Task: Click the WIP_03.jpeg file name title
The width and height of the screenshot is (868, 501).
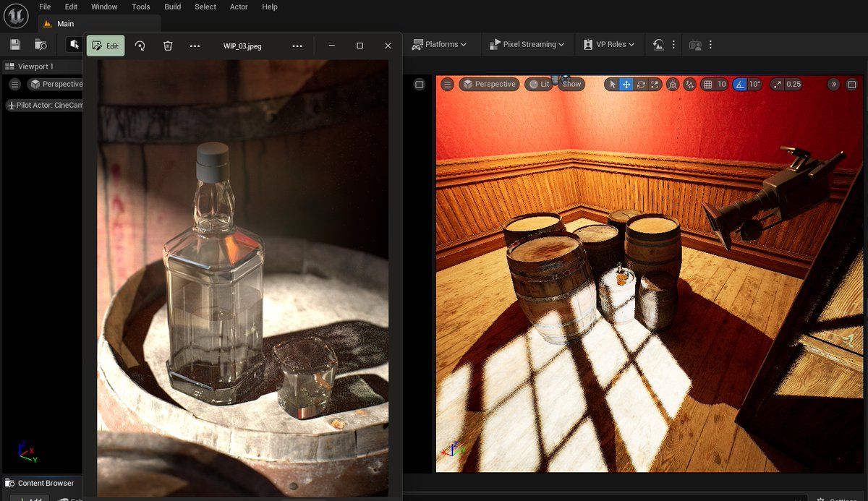Action: tap(242, 46)
